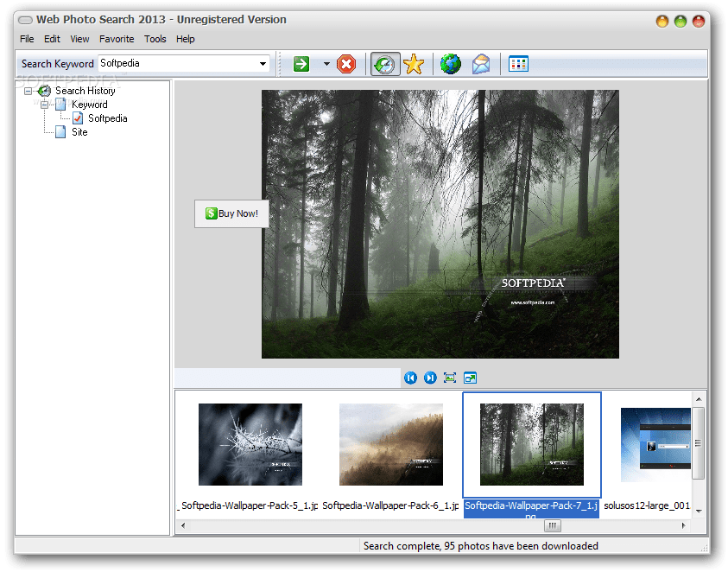The image size is (728, 572).
Task: Open the dropdown arrow beside the green search button
Action: [x=326, y=64]
